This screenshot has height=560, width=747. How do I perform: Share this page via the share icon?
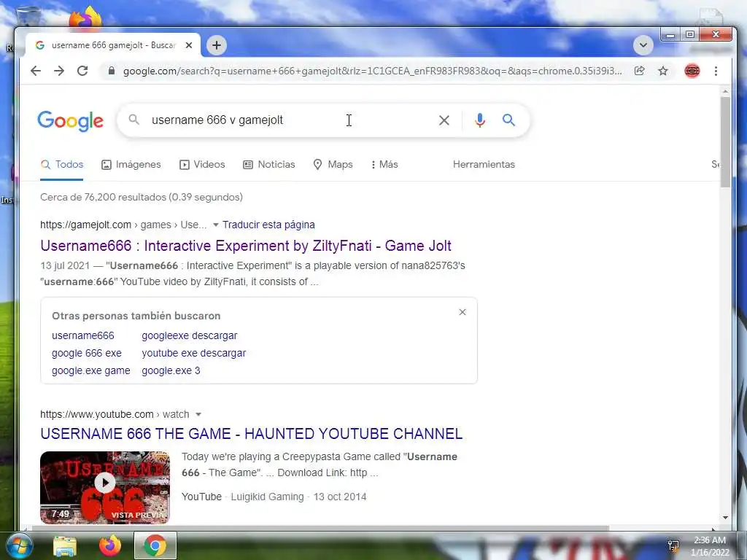coord(639,71)
